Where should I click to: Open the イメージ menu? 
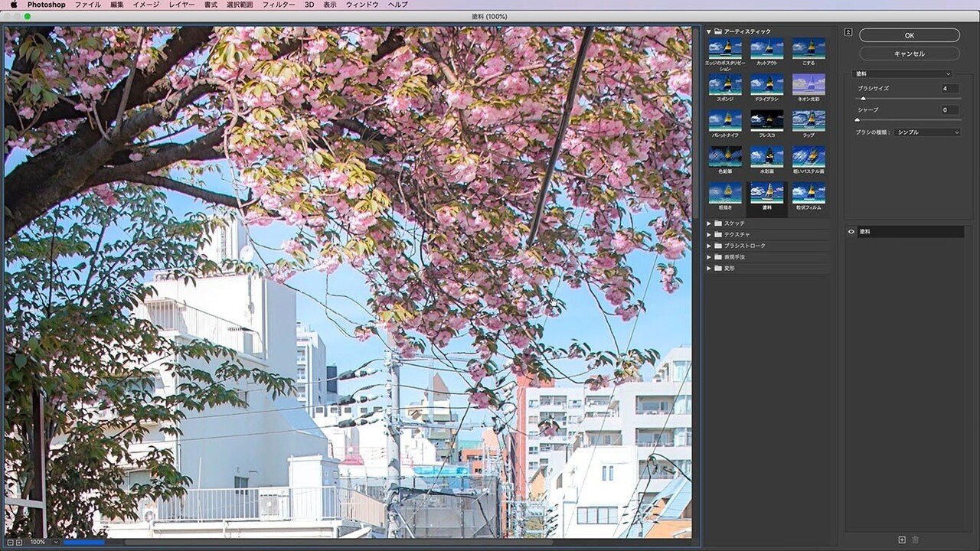click(146, 5)
